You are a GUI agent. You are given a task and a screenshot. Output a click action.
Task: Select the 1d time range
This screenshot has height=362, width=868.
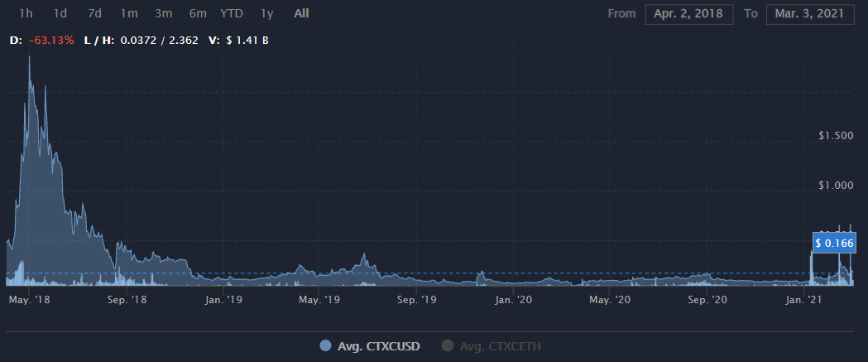tap(61, 13)
